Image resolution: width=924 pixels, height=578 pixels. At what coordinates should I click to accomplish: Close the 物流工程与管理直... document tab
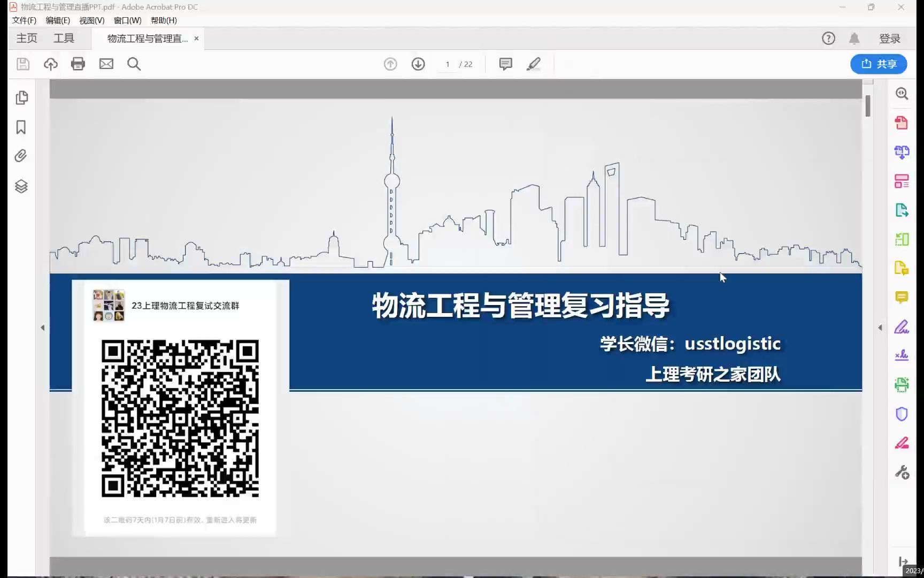pos(196,39)
